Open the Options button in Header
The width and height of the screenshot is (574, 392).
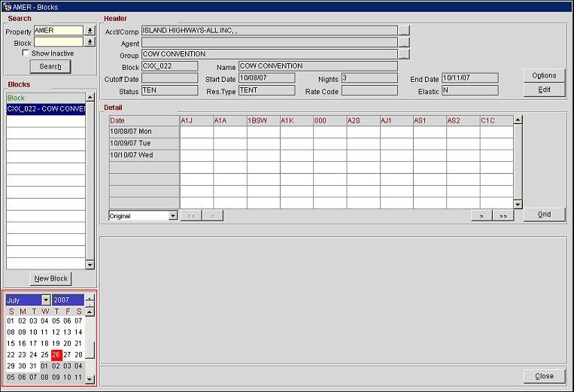pos(543,75)
